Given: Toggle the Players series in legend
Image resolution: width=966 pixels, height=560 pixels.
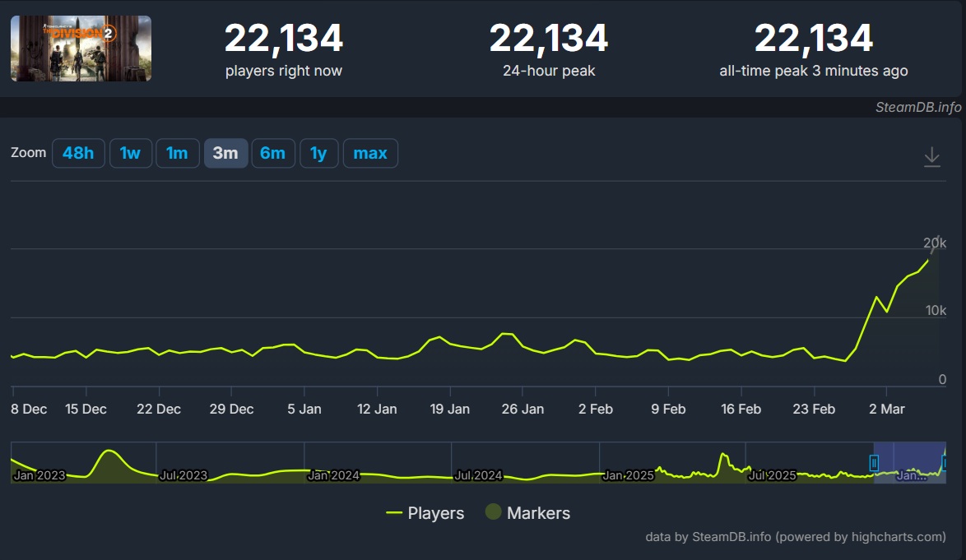Looking at the screenshot, I should 425,513.
